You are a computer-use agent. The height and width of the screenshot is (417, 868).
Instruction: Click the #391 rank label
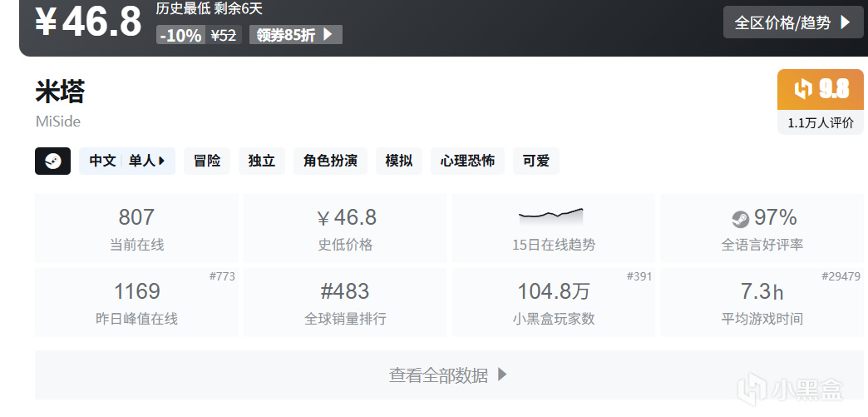tap(639, 276)
